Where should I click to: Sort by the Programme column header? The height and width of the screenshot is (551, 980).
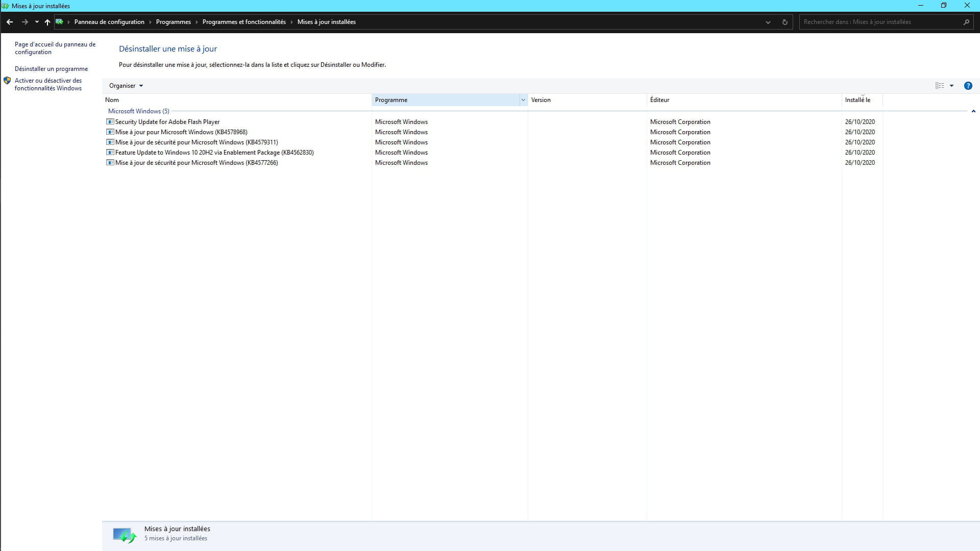[x=446, y=100]
